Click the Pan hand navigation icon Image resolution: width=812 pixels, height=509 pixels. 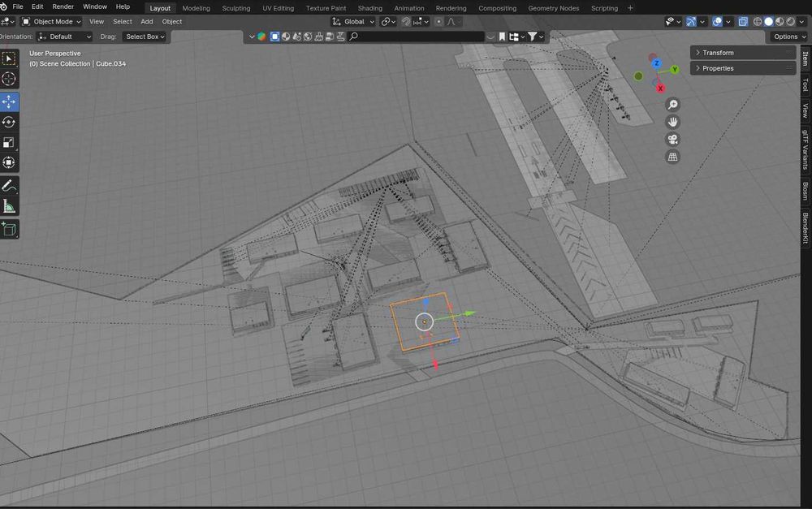pos(672,123)
